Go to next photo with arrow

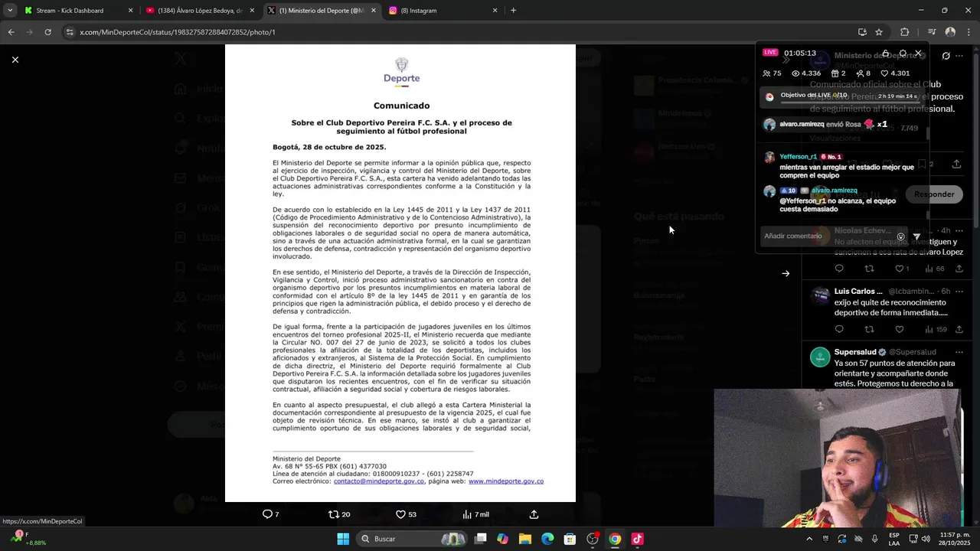786,273
